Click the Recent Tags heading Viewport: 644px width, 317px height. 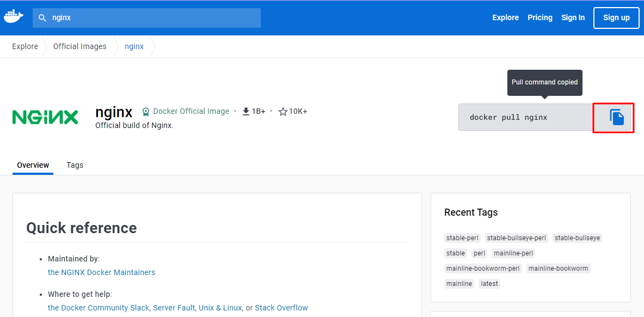pyautogui.click(x=471, y=212)
